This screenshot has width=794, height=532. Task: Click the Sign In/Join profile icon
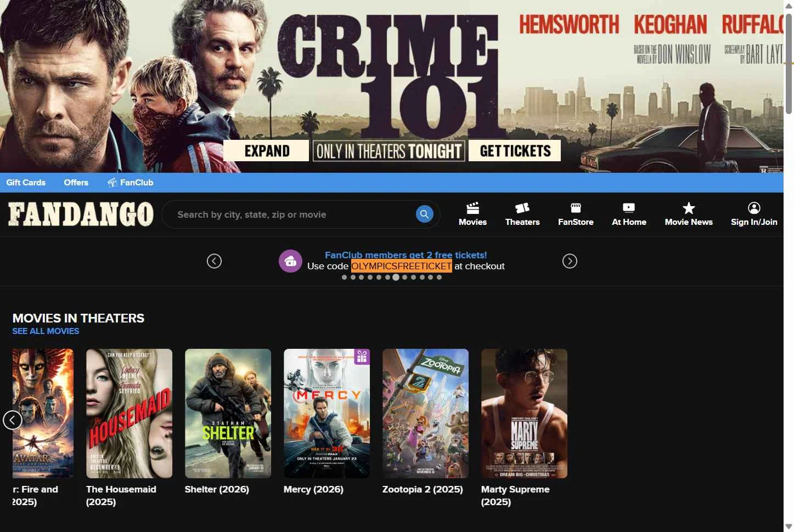tap(754, 208)
